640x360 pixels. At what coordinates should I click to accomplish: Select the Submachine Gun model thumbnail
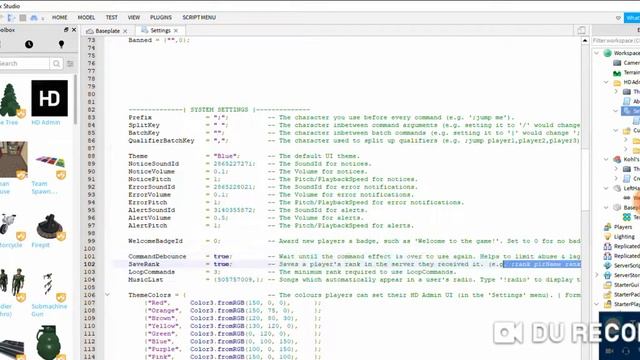(x=48, y=284)
